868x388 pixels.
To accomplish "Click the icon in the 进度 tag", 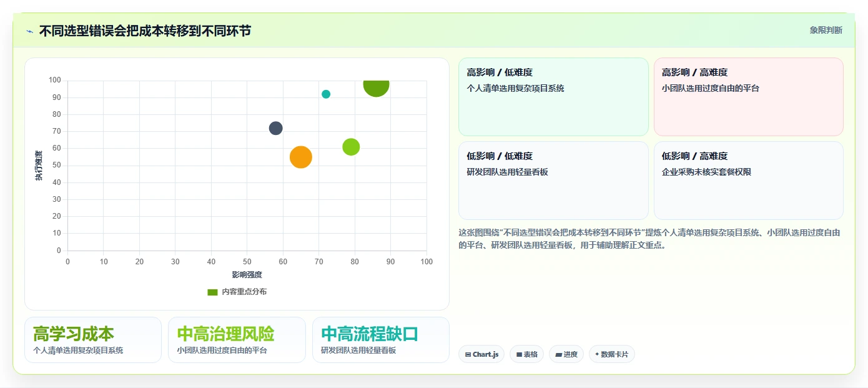I will (x=558, y=354).
